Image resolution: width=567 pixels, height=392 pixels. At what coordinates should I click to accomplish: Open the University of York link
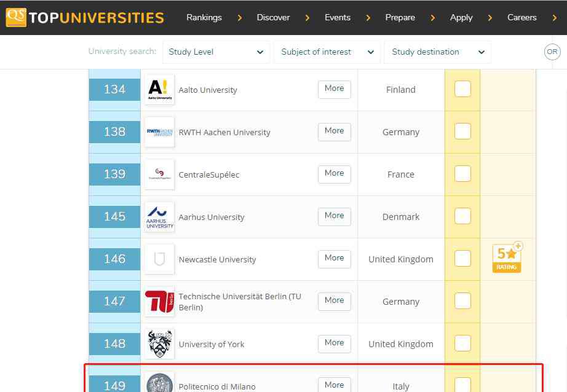[x=212, y=344]
